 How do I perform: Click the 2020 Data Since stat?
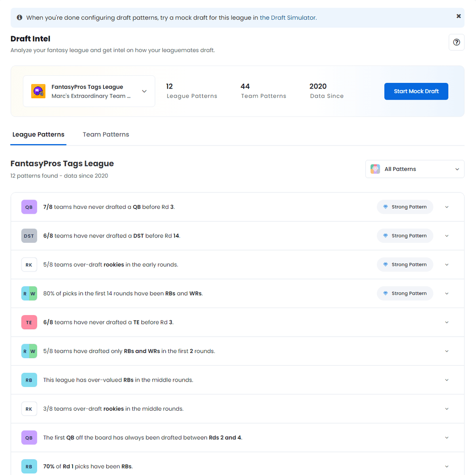(x=326, y=91)
